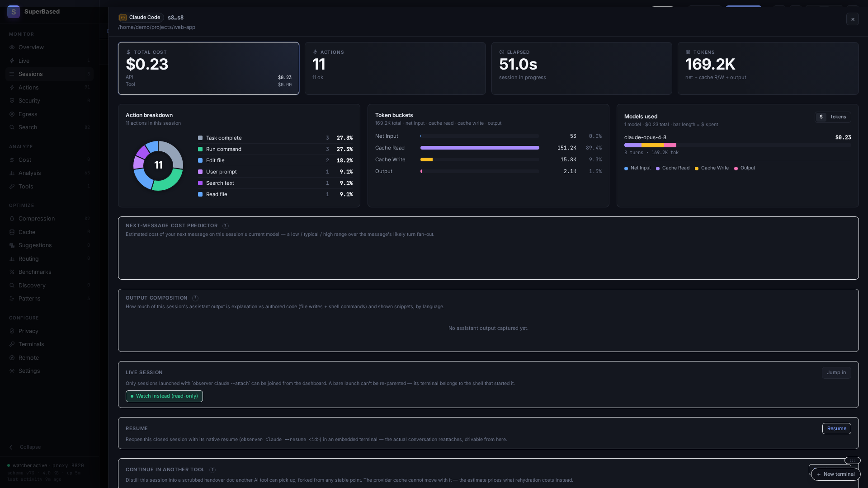Open Discovery via its sidebar icon
Viewport: 868px width, 488px height.
[x=12, y=286]
